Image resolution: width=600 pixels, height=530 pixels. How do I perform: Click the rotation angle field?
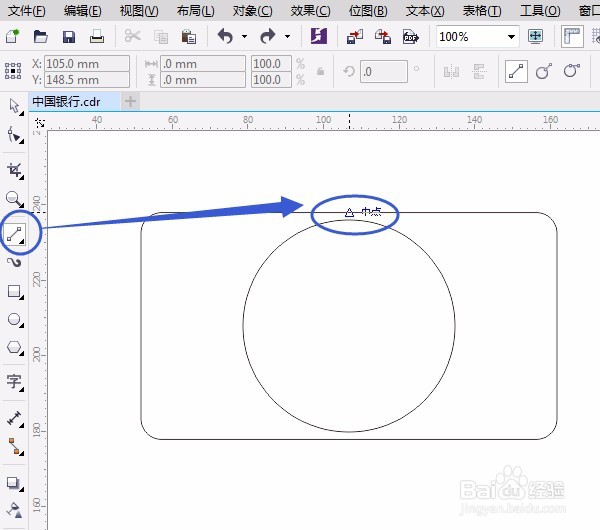click(383, 71)
